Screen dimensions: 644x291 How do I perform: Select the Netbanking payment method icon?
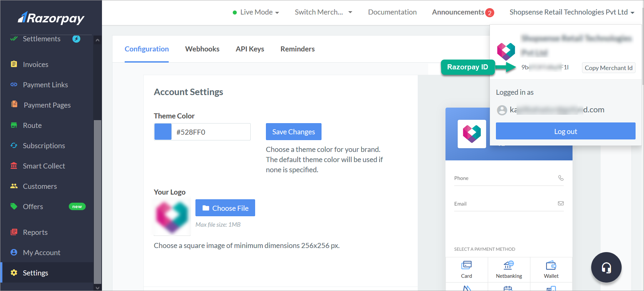pos(509,265)
